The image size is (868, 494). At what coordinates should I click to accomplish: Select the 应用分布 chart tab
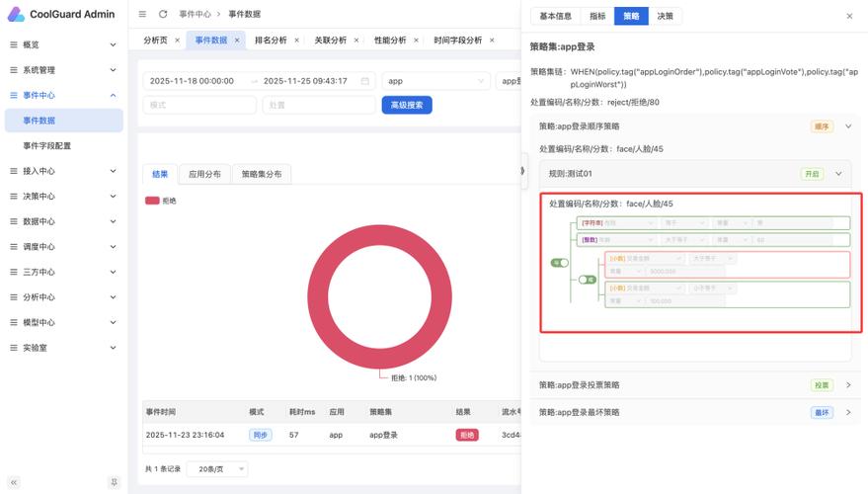click(x=204, y=174)
